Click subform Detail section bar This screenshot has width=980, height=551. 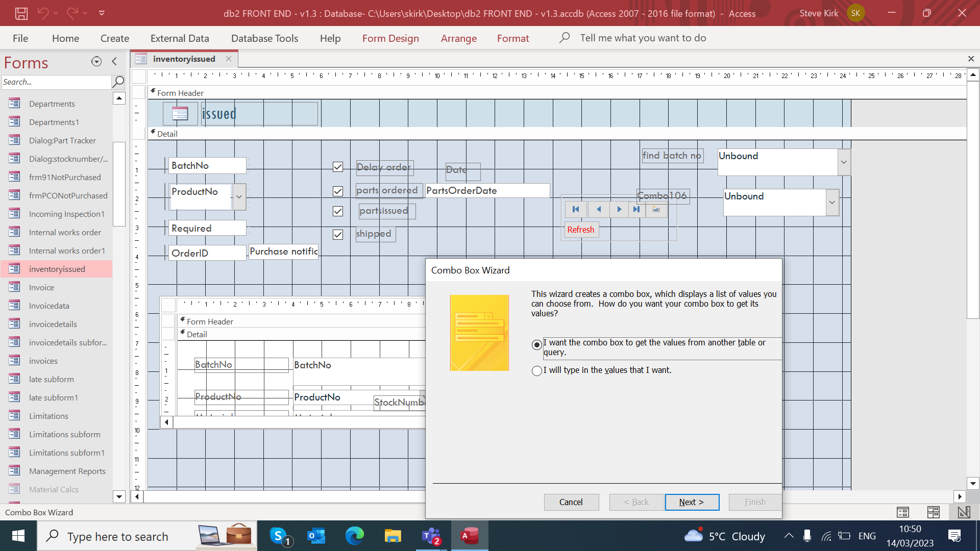pos(301,334)
